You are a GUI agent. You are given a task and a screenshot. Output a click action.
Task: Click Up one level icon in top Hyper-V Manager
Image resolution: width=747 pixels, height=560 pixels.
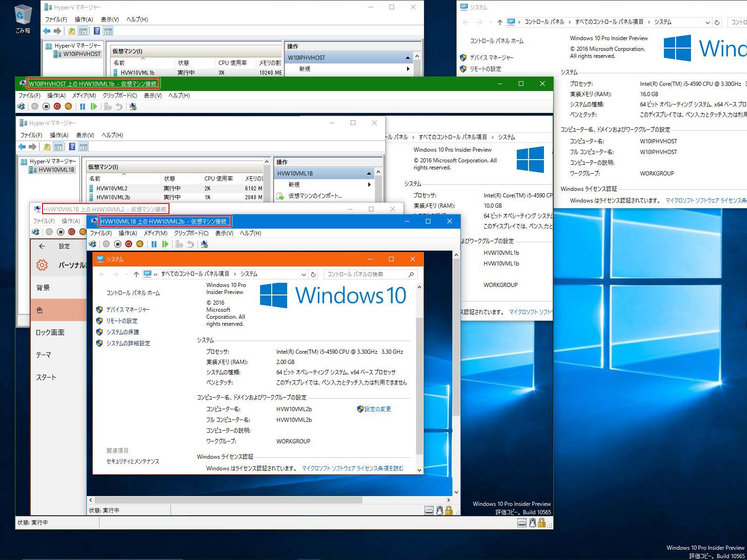click(71, 31)
